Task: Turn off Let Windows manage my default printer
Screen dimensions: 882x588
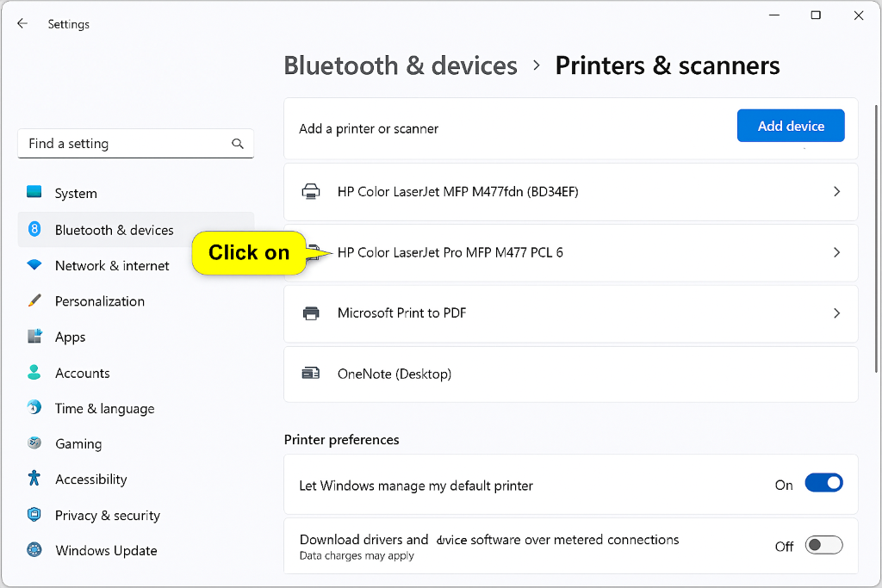Action: click(x=823, y=484)
